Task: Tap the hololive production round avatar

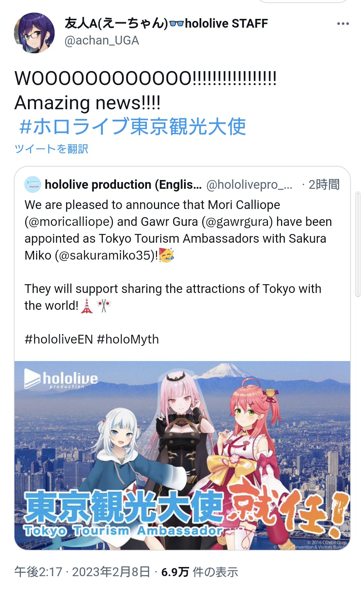Action: pyautogui.click(x=33, y=184)
